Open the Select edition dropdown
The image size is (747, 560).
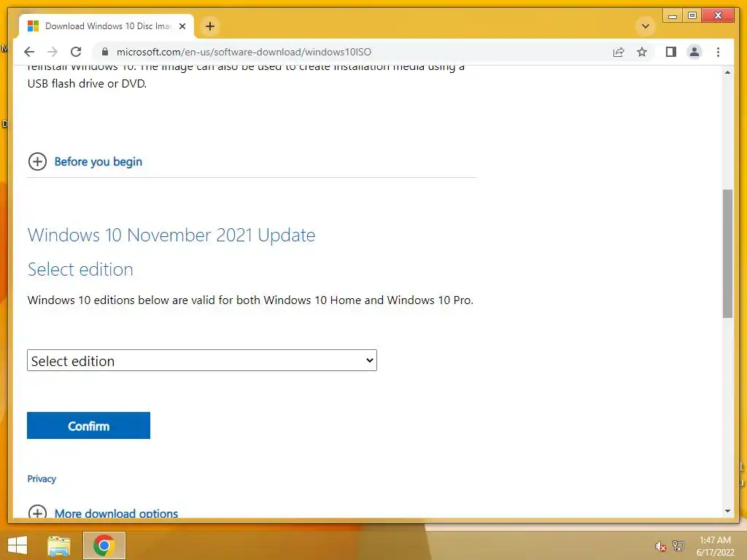point(202,360)
